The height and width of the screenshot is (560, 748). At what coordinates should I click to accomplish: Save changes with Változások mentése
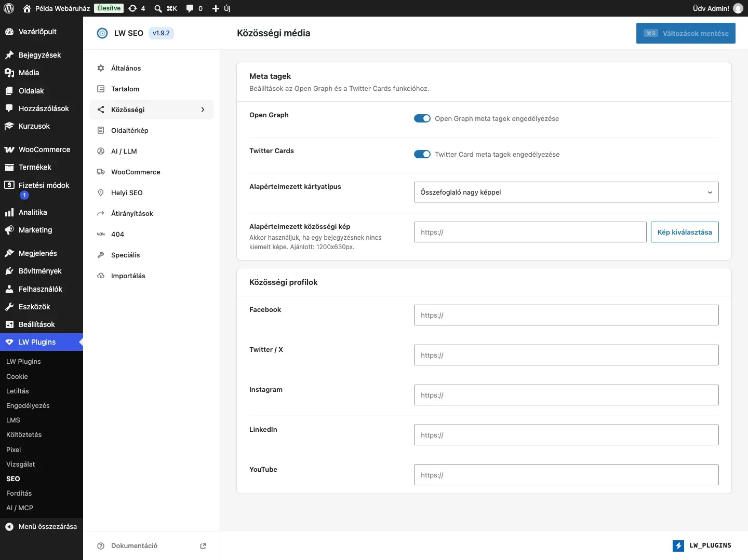click(686, 33)
